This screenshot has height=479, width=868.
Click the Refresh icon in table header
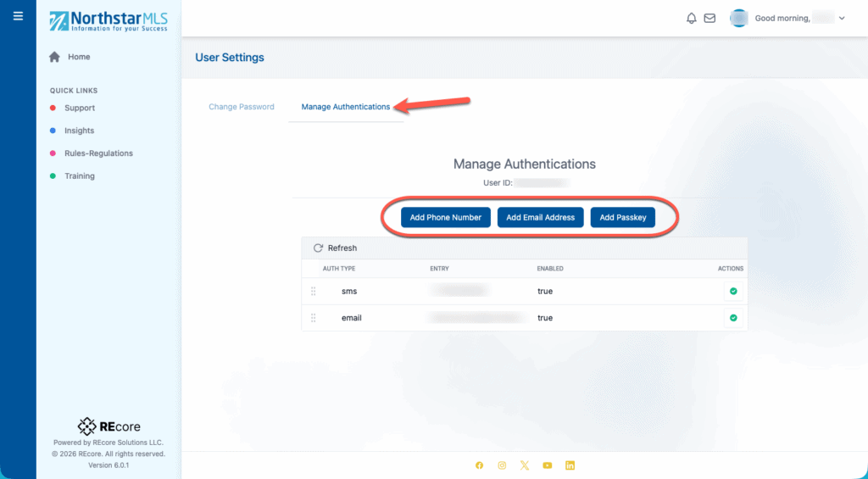319,248
